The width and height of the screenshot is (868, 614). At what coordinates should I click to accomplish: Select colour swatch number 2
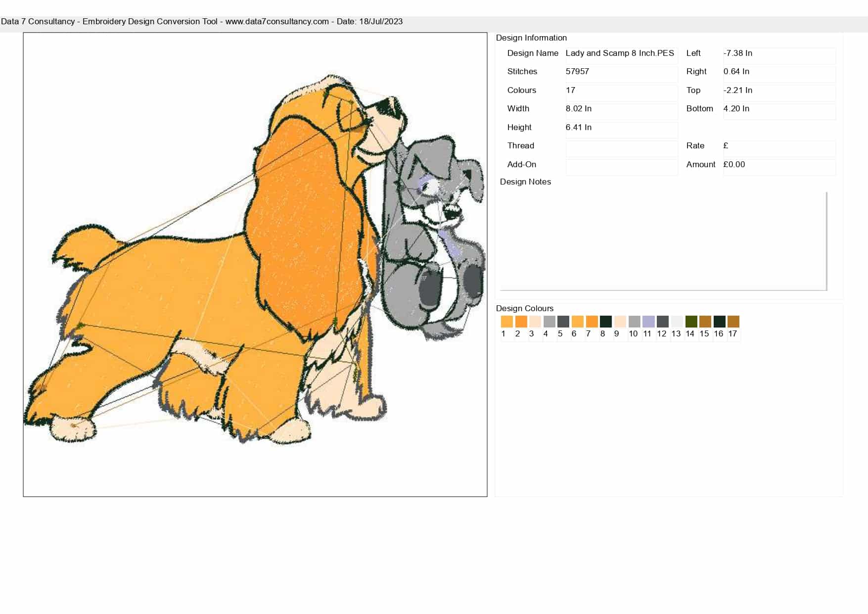[x=521, y=322]
